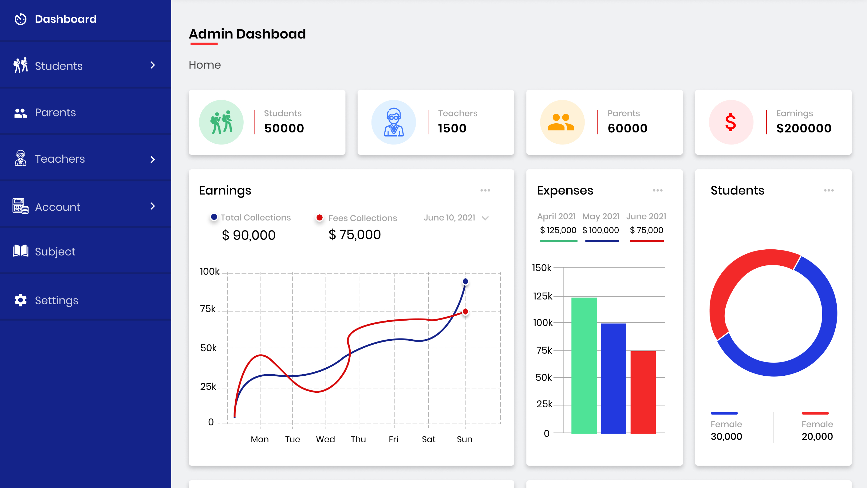Screen dimensions: 868x488
Task: Click the blue Teachers card icon
Action: pyautogui.click(x=393, y=122)
